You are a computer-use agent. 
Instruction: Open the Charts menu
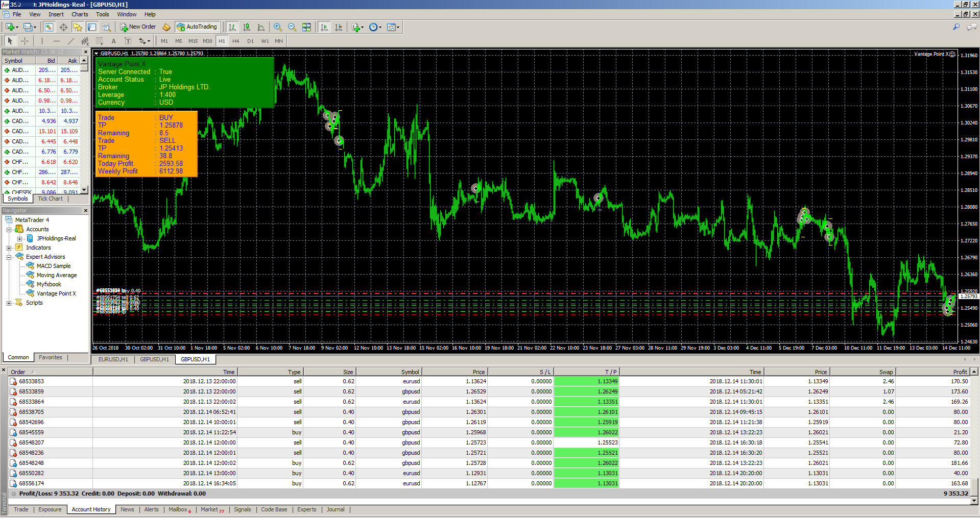(x=80, y=14)
